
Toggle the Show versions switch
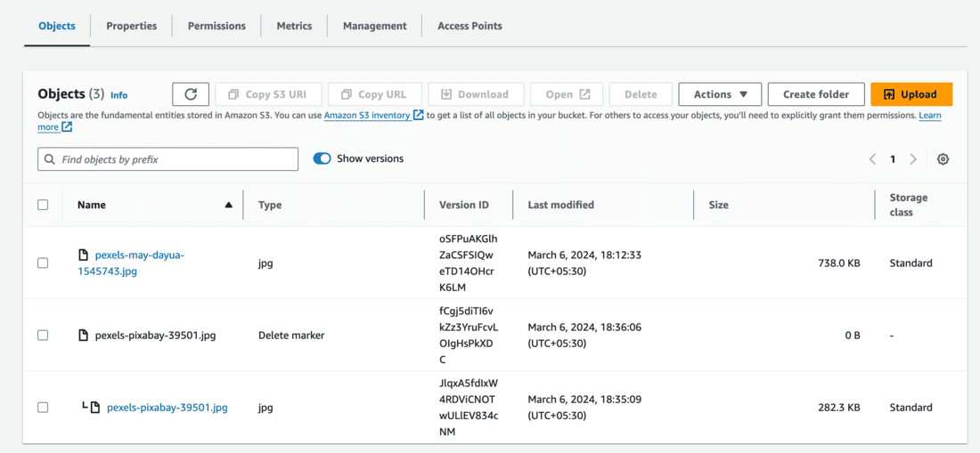click(323, 158)
